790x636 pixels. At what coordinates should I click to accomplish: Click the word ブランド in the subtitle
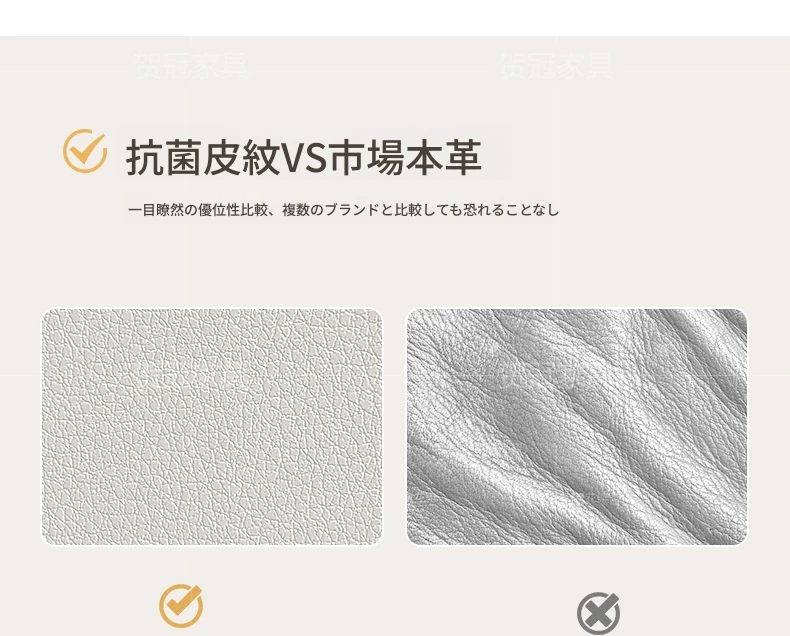[x=352, y=210]
